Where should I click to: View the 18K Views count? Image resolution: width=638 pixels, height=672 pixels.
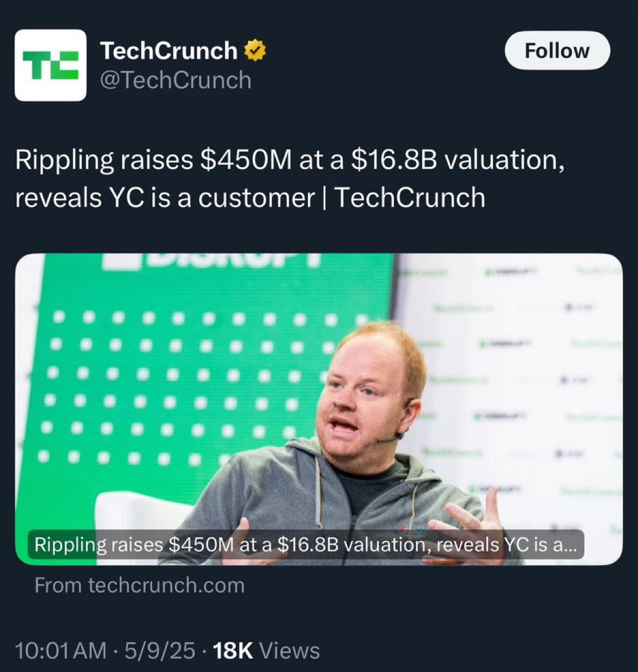[267, 651]
